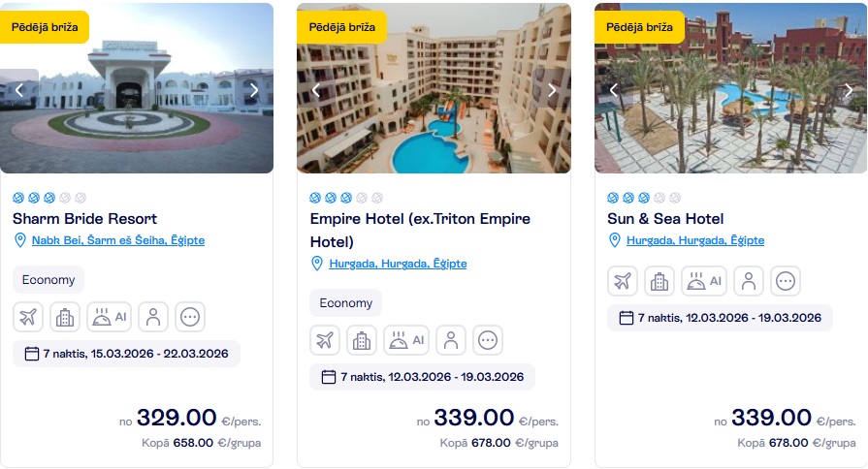Click Pēdējā brīža badge on Empire Hotel
This screenshot has width=868, height=469.
point(341,27)
